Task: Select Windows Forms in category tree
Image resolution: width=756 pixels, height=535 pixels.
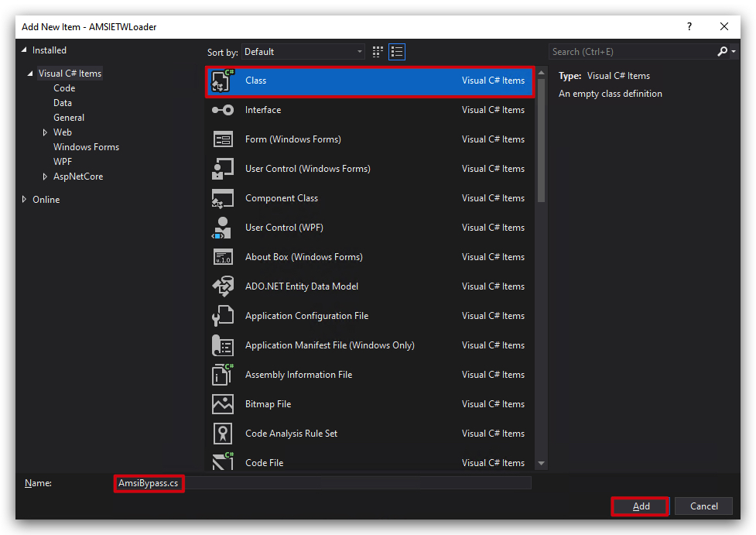Action: [87, 147]
